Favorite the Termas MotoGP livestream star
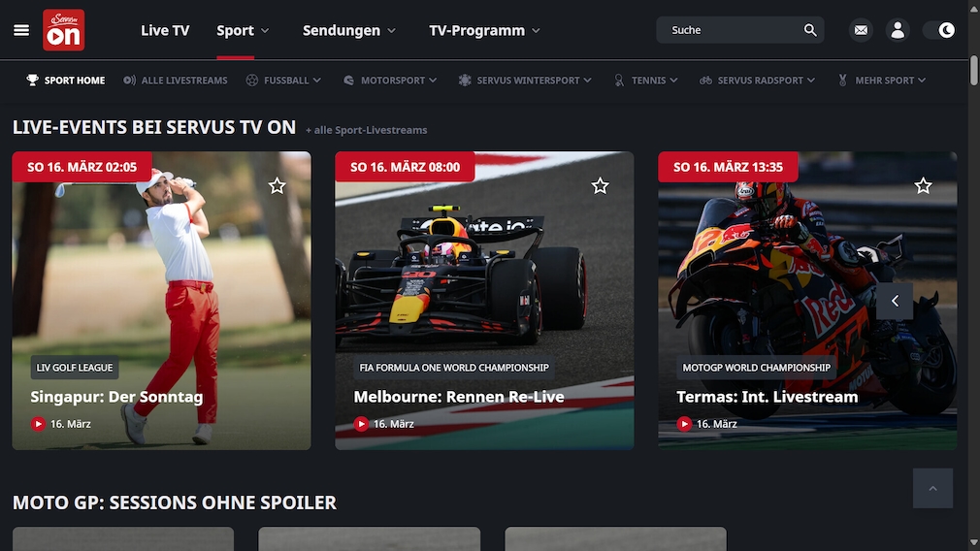The width and height of the screenshot is (980, 551). 923,185
